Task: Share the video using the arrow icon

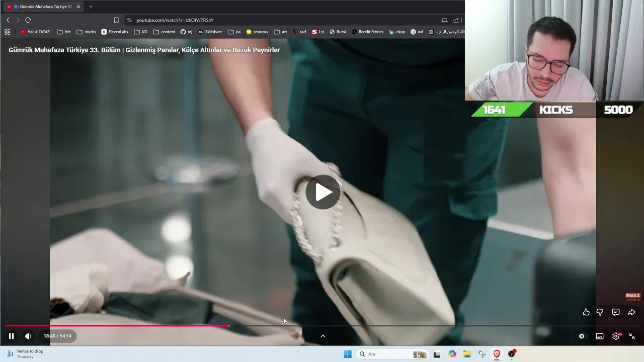Action: [x=632, y=312]
